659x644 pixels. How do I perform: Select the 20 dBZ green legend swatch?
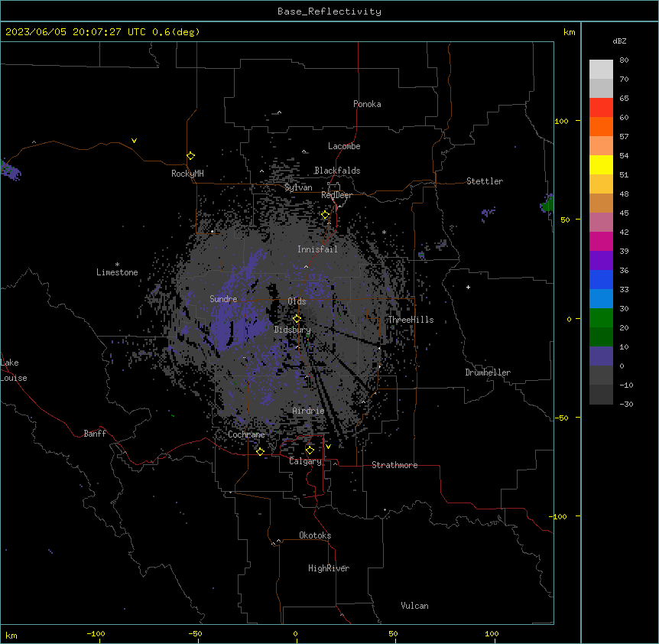[601, 337]
